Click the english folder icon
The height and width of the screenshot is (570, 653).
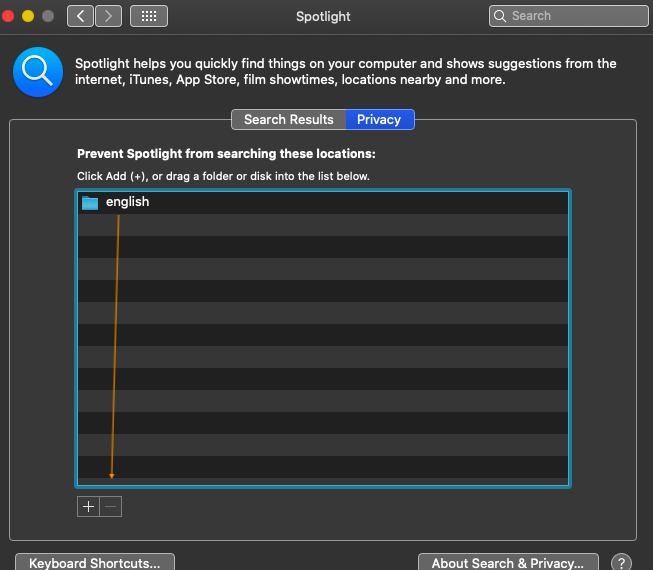[x=90, y=203]
